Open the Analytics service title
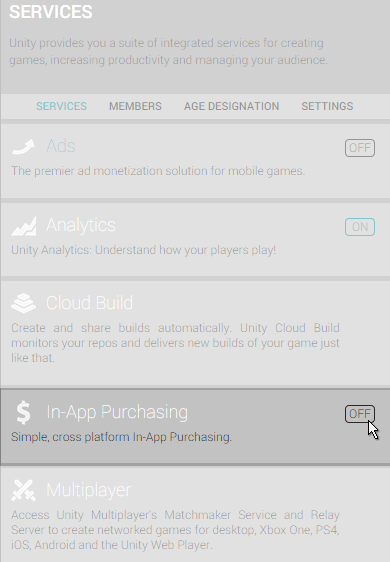 pyautogui.click(x=81, y=225)
